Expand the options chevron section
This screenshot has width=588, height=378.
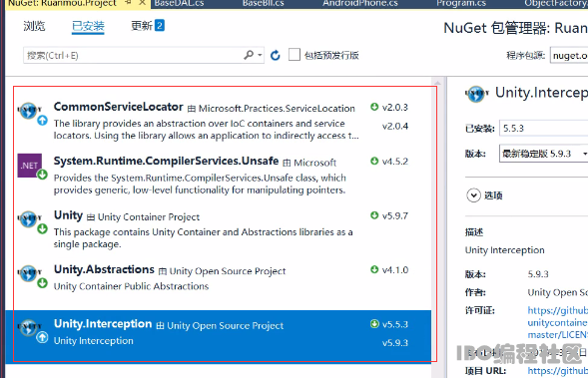473,195
